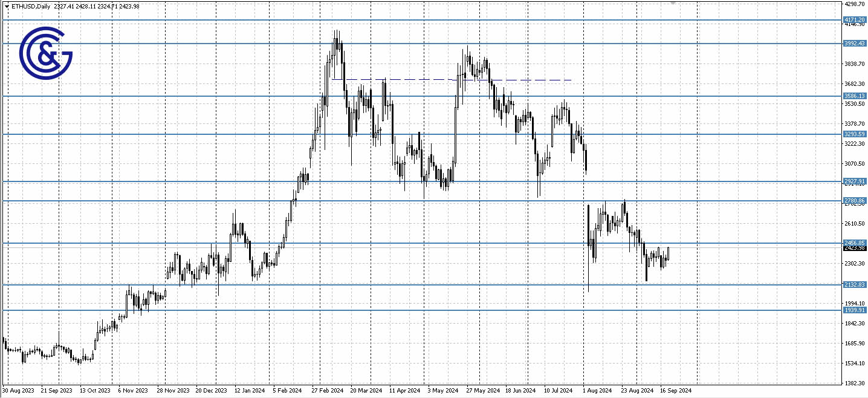Click the gray chart shift triangle at top
The height and width of the screenshot is (398, 868).
pos(673,3)
